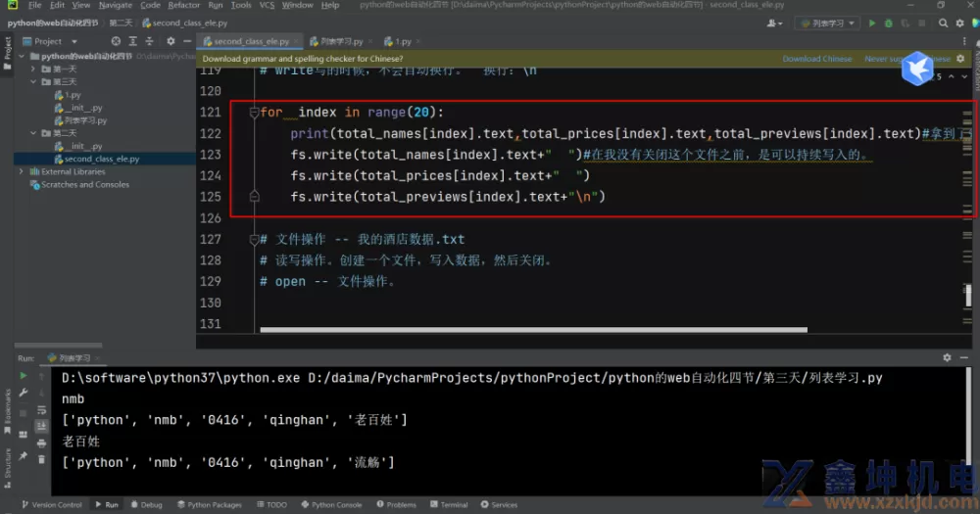The height and width of the screenshot is (514, 980).
Task: Select 列表学习.py in project tree
Action: coord(85,120)
